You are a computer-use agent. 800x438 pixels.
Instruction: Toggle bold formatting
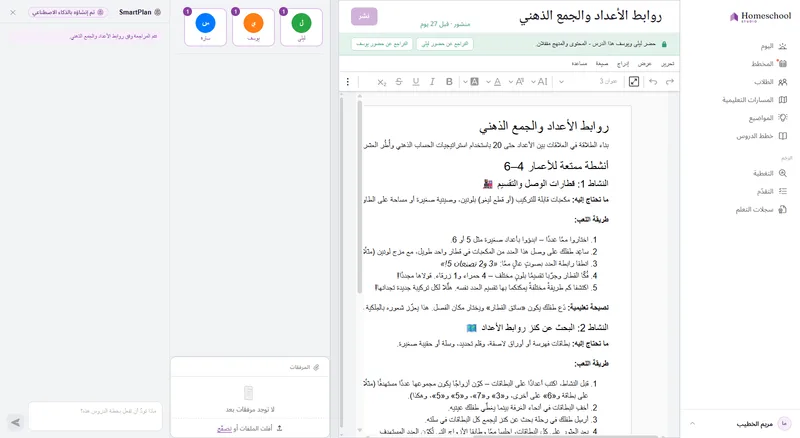pos(449,82)
